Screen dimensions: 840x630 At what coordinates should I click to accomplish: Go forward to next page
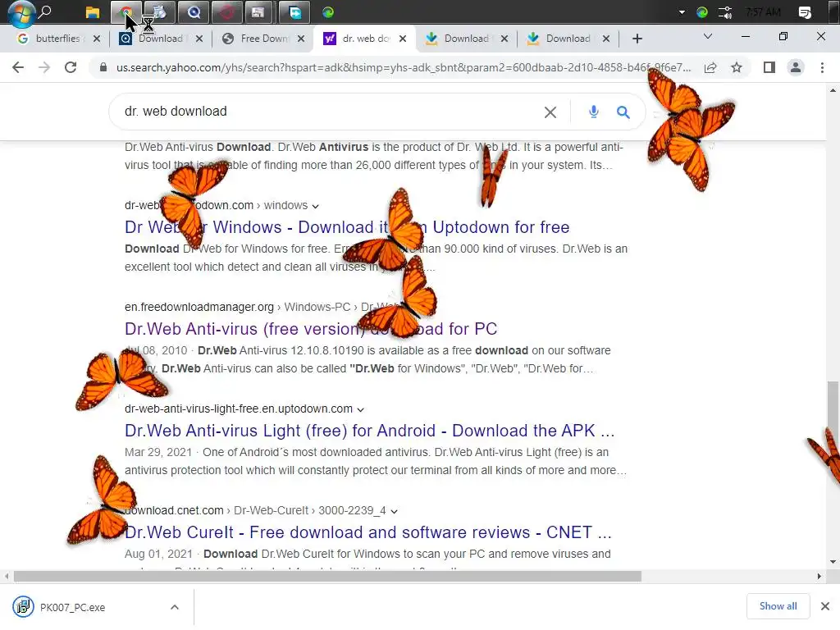point(44,67)
